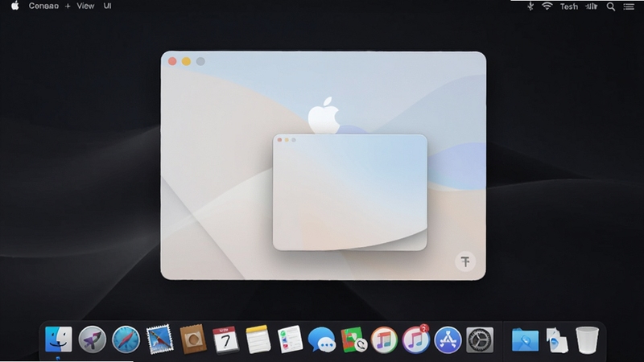The image size is (644, 362).
Task: Open the Conaao menu in menu bar
Action: [x=43, y=6]
